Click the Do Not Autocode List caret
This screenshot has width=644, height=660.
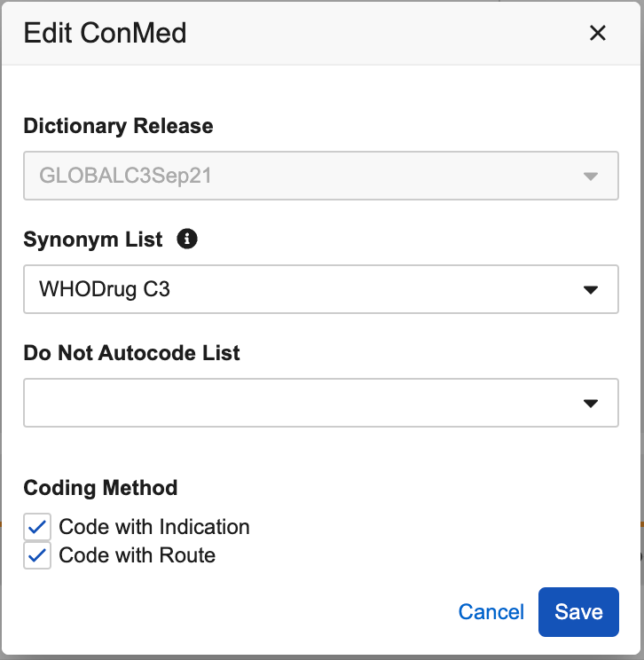click(591, 403)
